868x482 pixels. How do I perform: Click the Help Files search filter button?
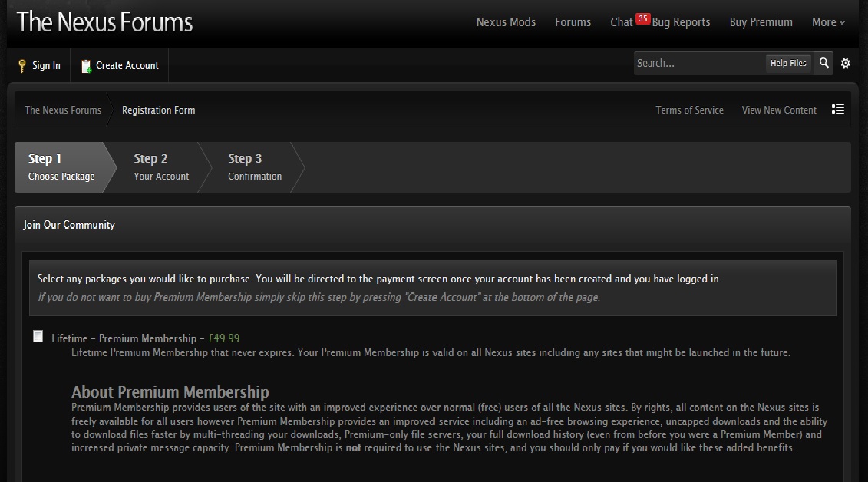(x=788, y=63)
